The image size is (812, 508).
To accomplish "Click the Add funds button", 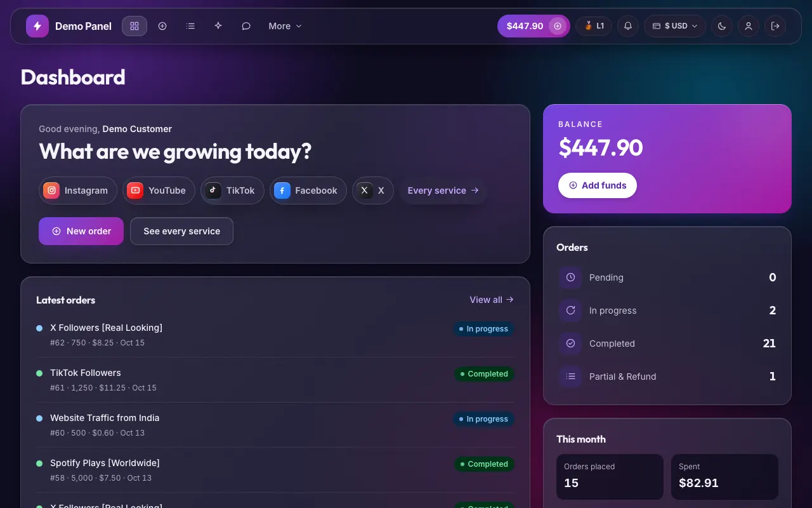I will click(x=598, y=185).
